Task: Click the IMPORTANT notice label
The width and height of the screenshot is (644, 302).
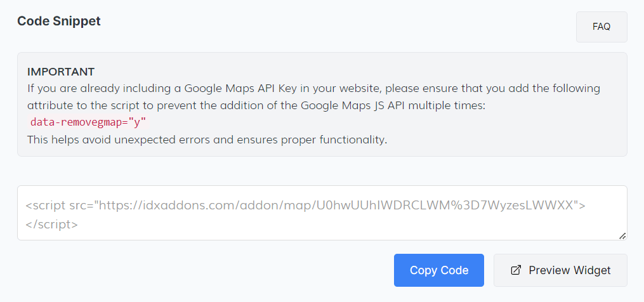Action: tap(61, 71)
